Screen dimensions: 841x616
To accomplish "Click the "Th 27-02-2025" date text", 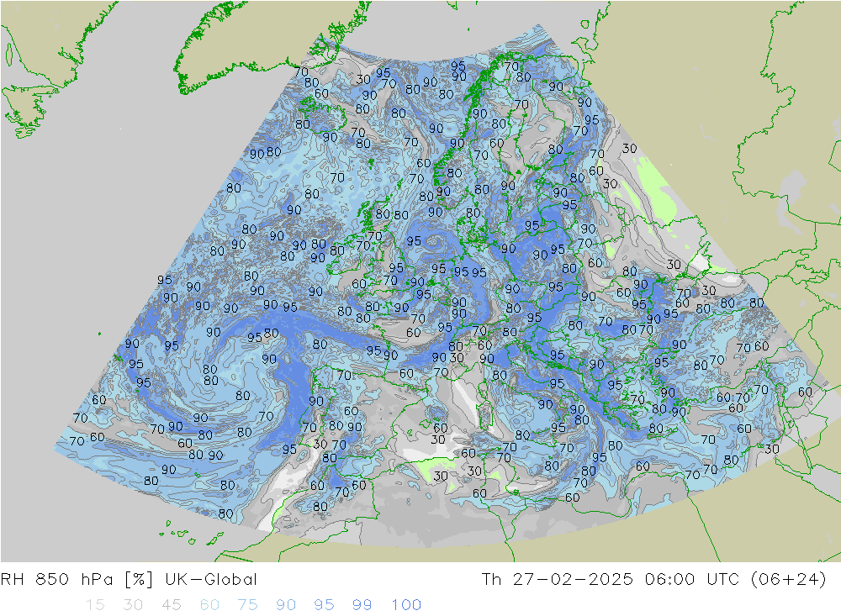I will point(558,580).
